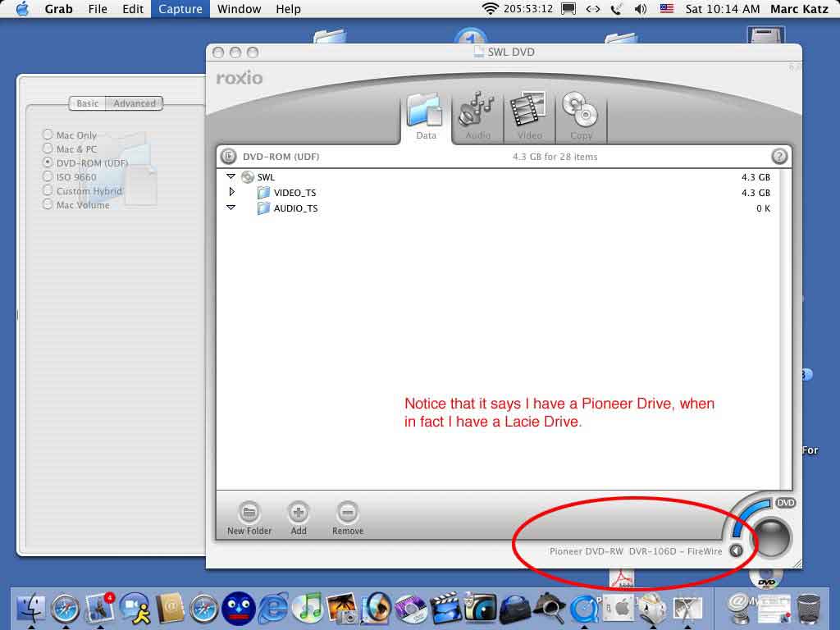This screenshot has width=840, height=630.
Task: Click the "4.3 GB for 28 items" status text
Action: (x=555, y=157)
